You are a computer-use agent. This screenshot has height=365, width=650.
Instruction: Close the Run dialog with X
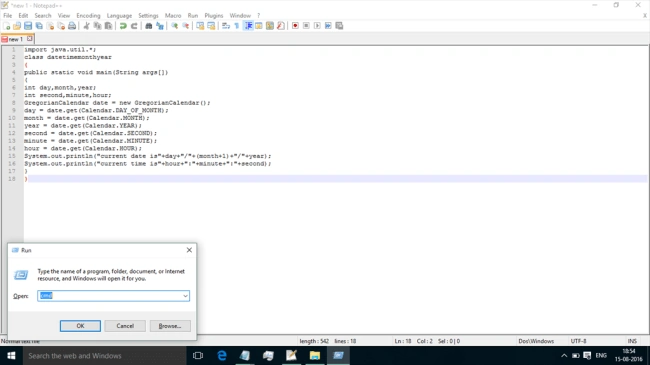pyautogui.click(x=189, y=250)
